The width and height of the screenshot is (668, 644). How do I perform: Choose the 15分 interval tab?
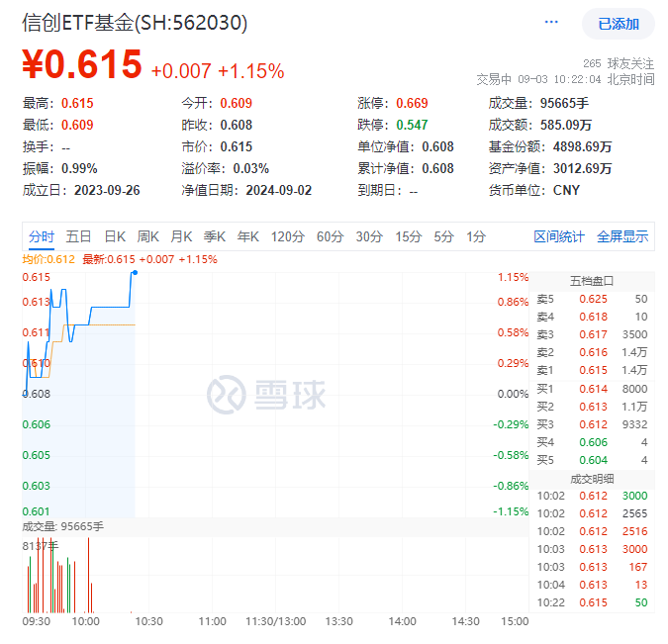pos(408,236)
